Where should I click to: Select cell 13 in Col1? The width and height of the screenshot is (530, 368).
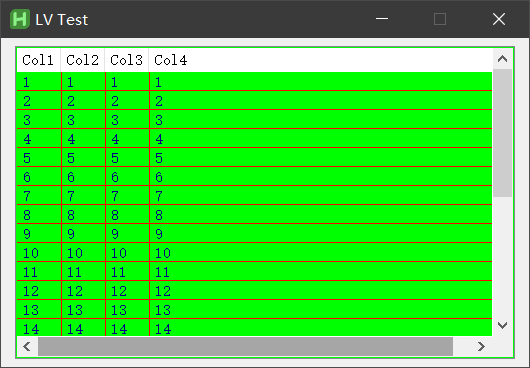(39, 310)
